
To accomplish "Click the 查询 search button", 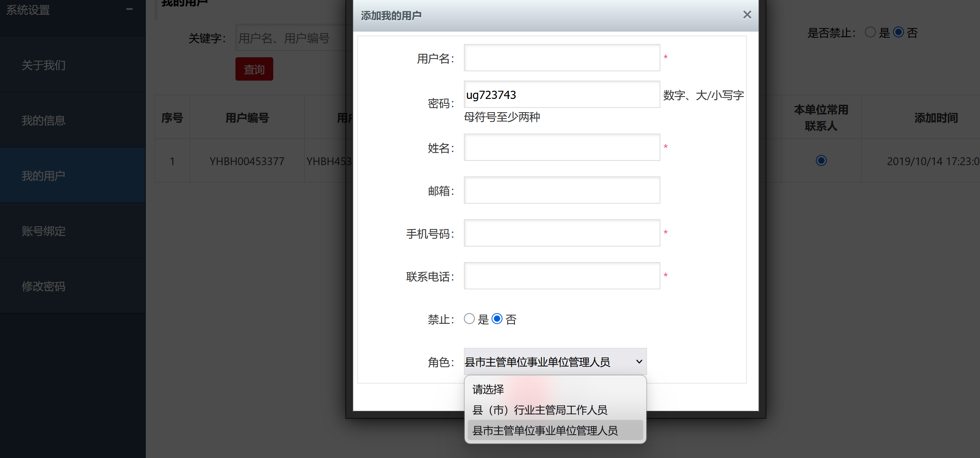I will point(254,69).
